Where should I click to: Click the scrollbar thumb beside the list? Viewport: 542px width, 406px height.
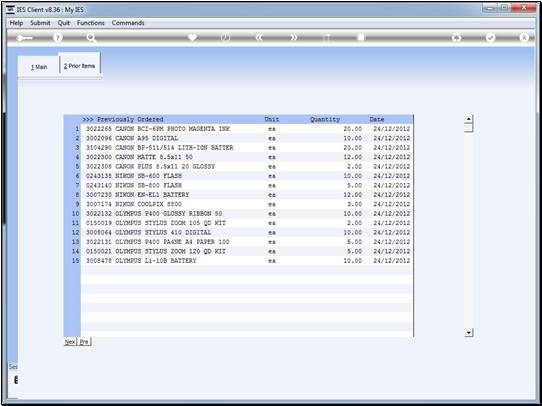pos(468,128)
